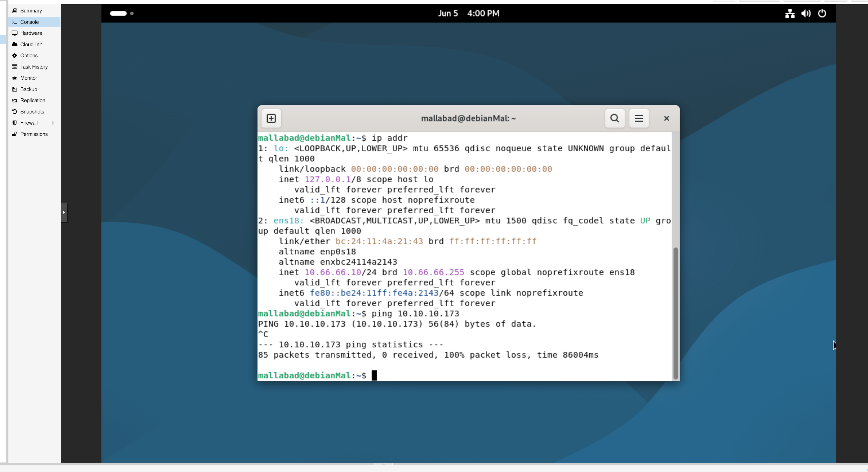Click loopback address 127.0.0.1
Screen dimensions: 868x472
pyautogui.click(x=328, y=179)
